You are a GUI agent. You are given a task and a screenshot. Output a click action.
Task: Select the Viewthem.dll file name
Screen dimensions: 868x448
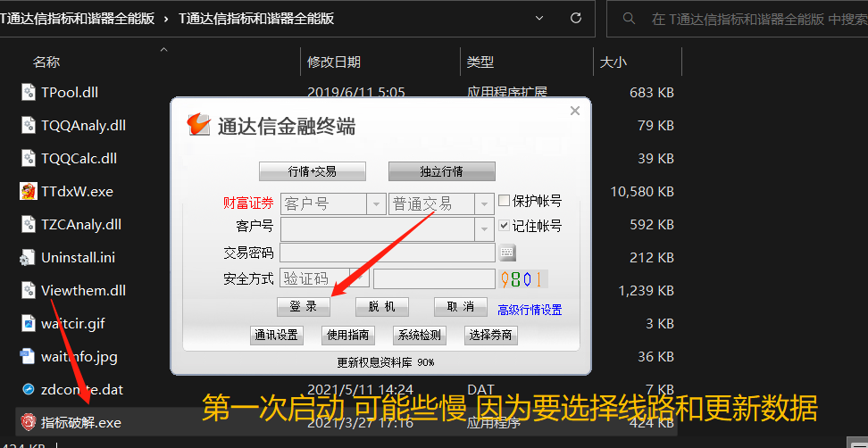point(84,291)
